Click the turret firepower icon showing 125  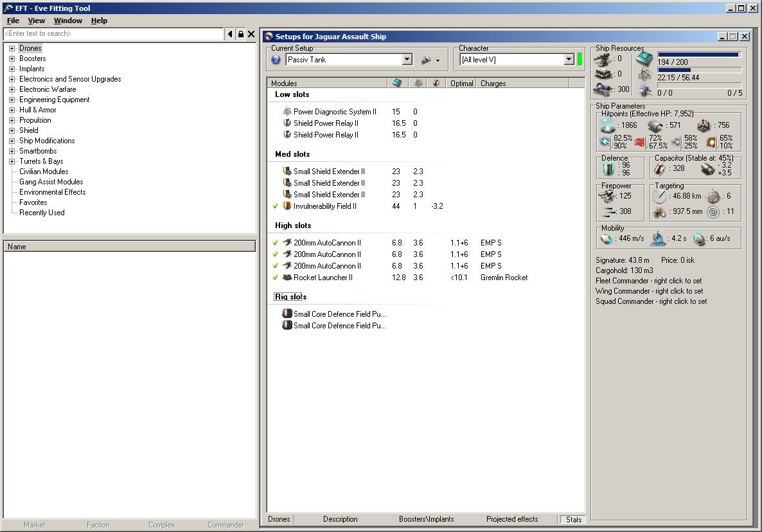point(607,196)
